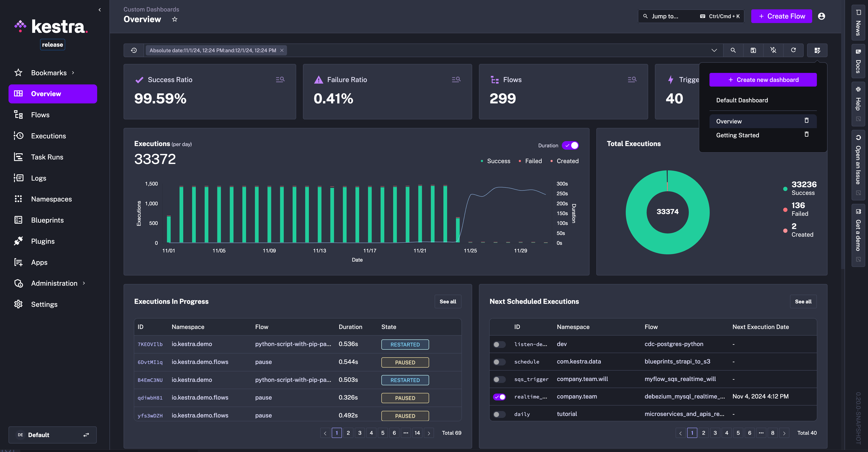
Task: Open Namespaces in the sidebar
Action: tap(53, 199)
